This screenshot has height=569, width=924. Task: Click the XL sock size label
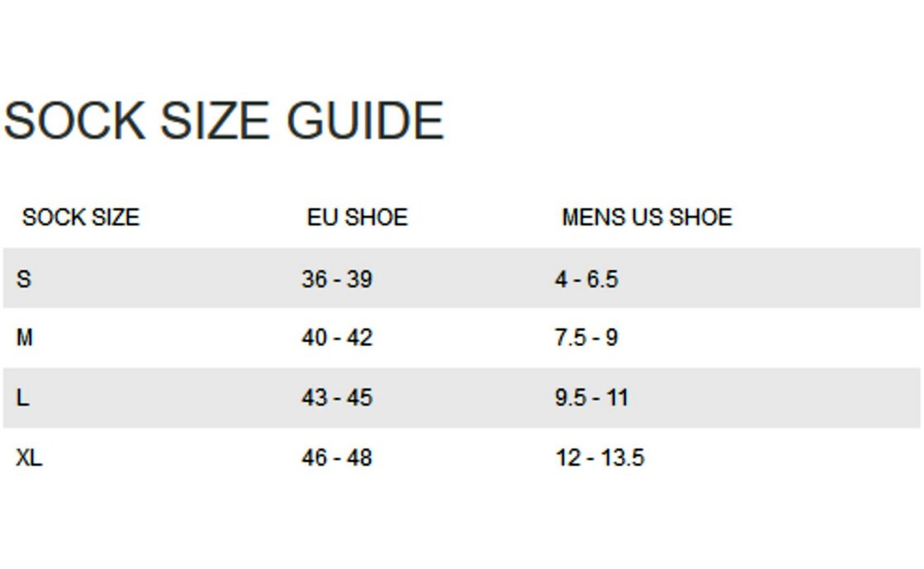click(29, 458)
